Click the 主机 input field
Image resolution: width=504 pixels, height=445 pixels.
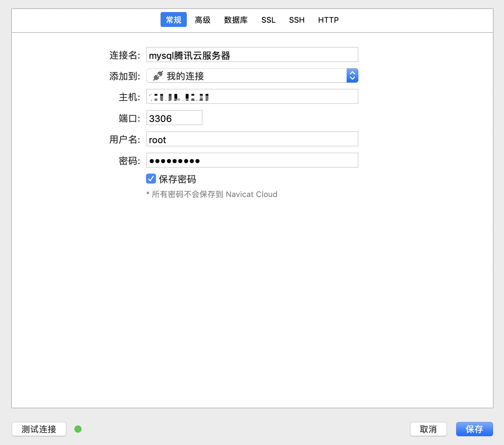pyautogui.click(x=252, y=96)
